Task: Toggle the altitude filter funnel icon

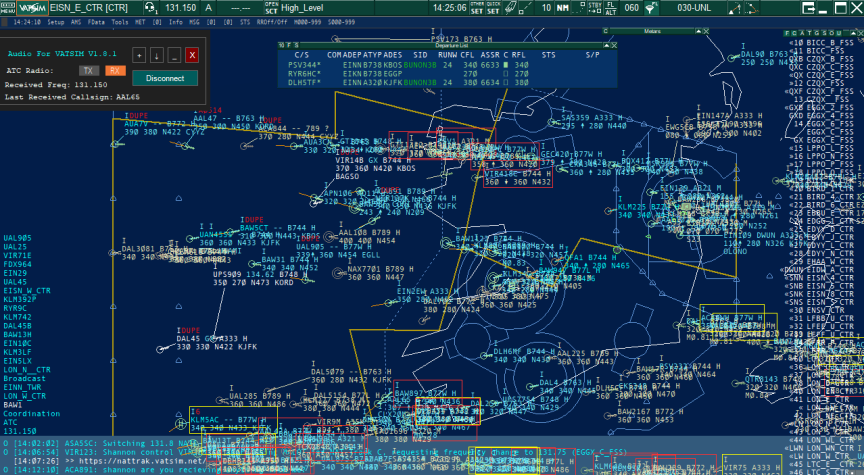Action: (651, 8)
